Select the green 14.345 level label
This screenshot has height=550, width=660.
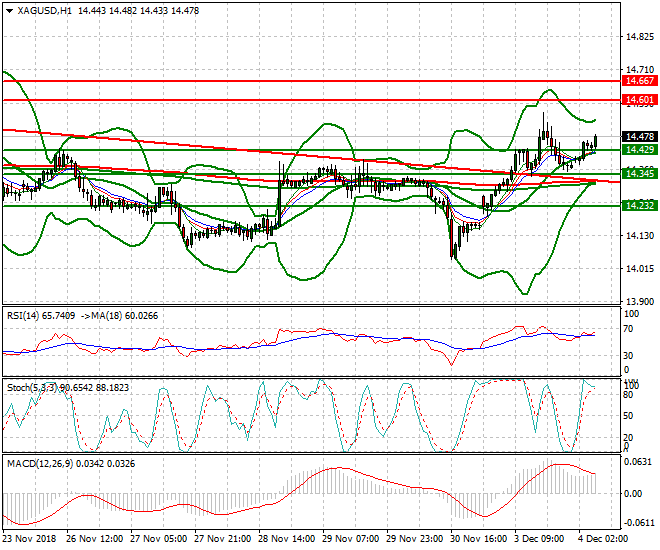click(x=639, y=173)
